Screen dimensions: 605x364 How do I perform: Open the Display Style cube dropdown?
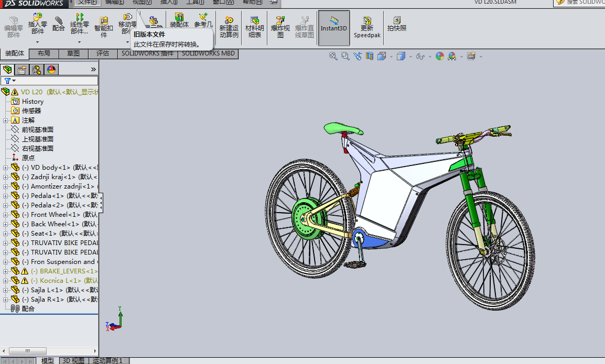coord(401,56)
